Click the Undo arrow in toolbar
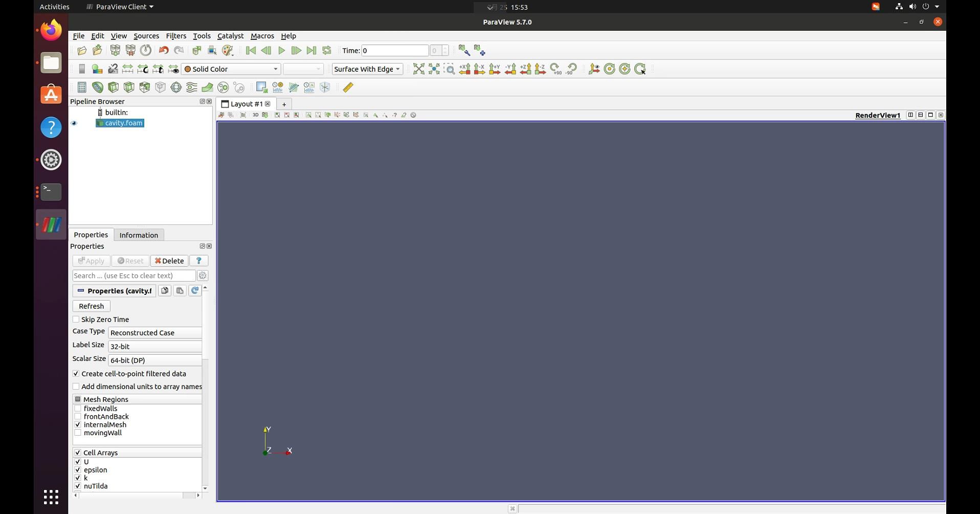 tap(164, 51)
